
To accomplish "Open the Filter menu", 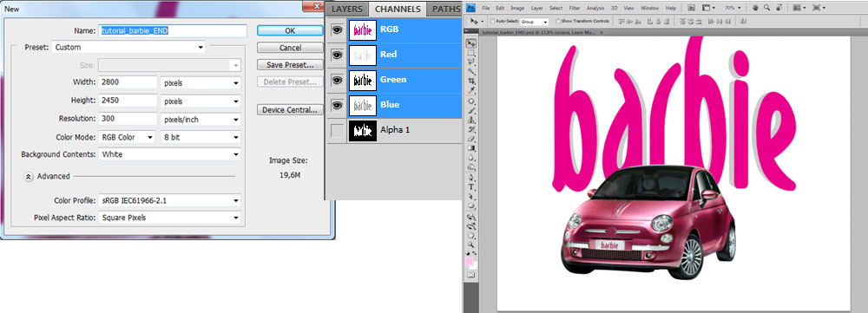I will [575, 8].
